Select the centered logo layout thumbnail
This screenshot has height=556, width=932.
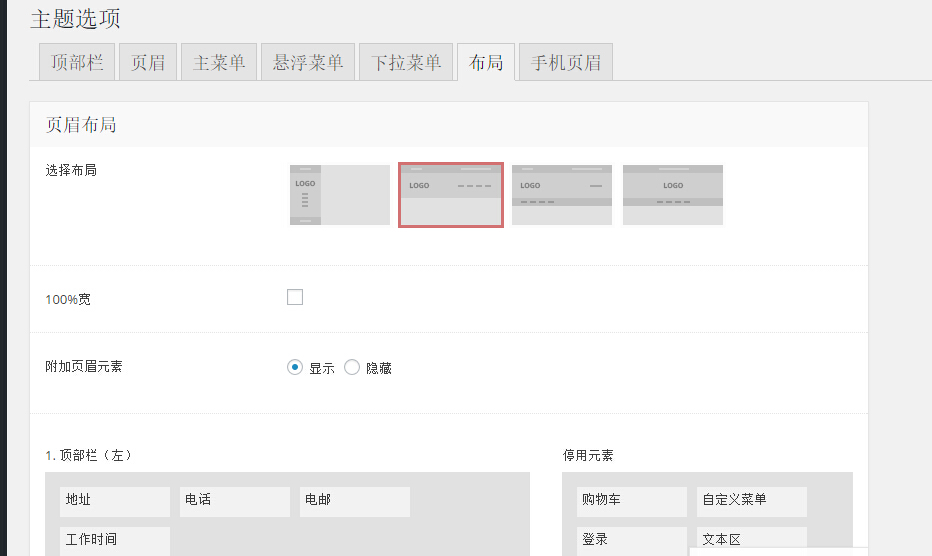pyautogui.click(x=672, y=195)
